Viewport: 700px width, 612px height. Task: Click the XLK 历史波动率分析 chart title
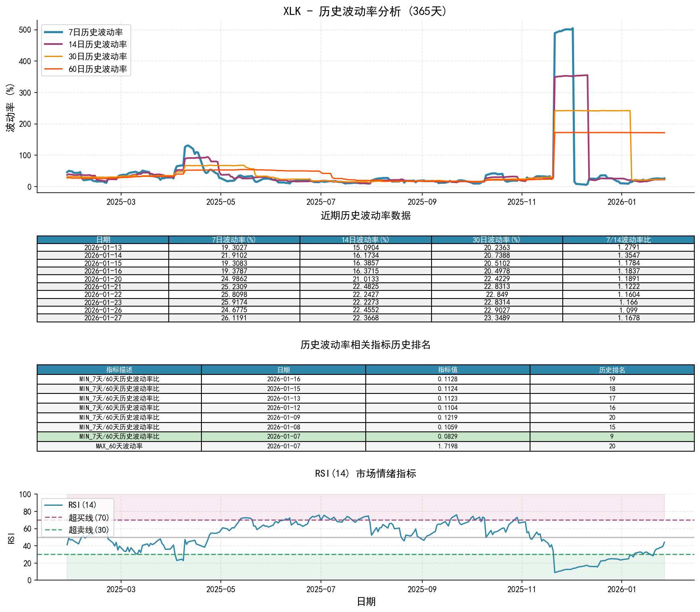pos(365,11)
